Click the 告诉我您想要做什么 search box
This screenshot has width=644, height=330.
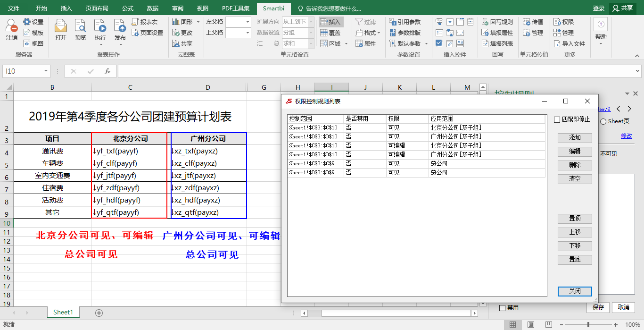click(x=329, y=8)
